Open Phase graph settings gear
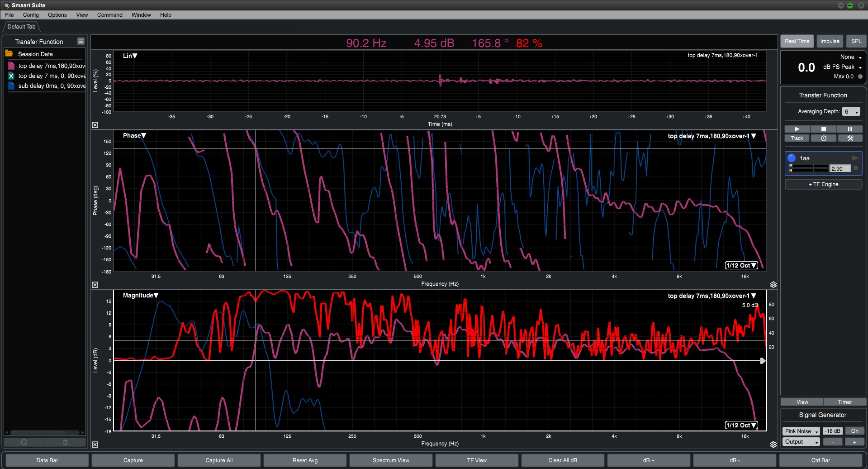The height and width of the screenshot is (469, 868). (x=773, y=285)
